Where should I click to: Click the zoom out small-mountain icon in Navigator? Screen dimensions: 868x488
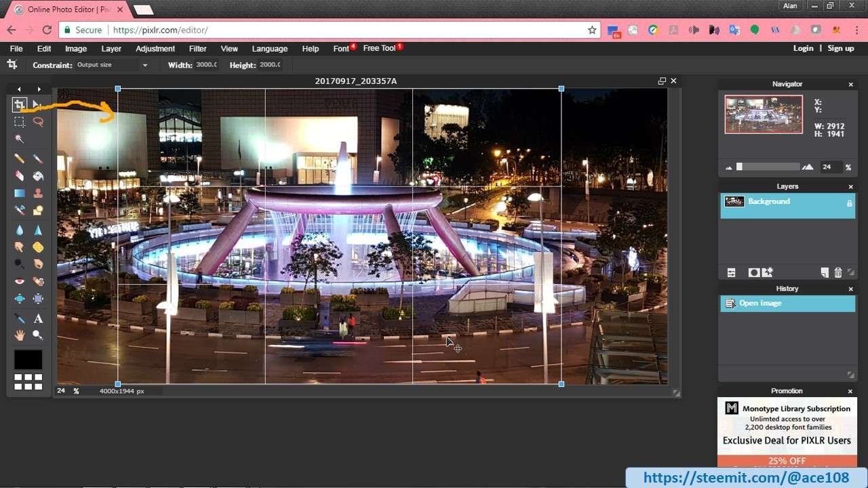pos(729,167)
